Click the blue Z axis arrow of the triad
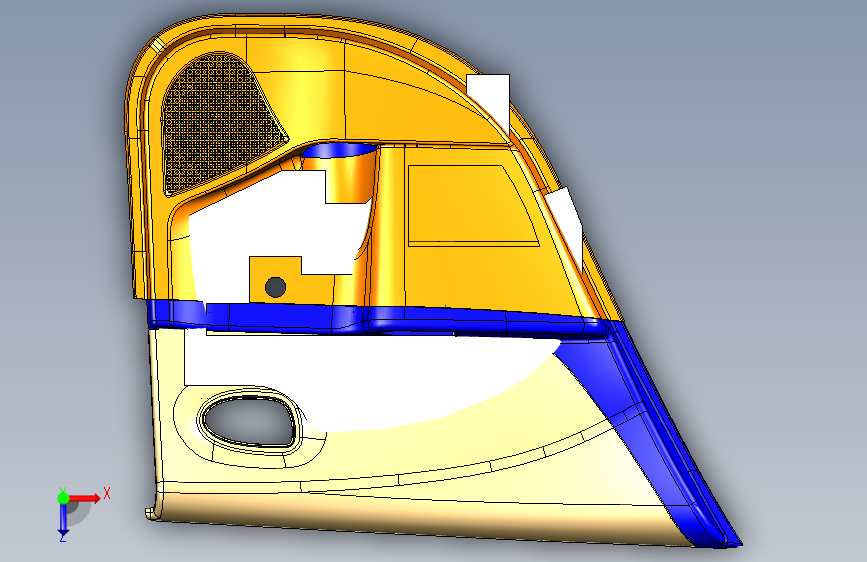The height and width of the screenshot is (562, 867). tap(63, 519)
